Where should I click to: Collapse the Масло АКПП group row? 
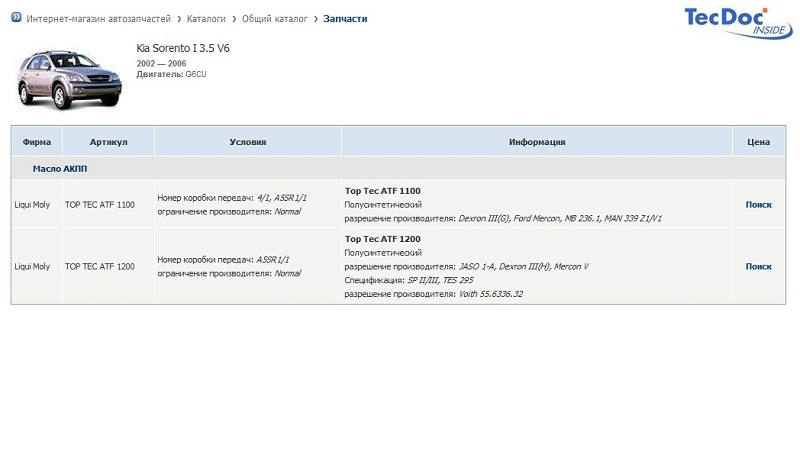pyautogui.click(x=60, y=169)
